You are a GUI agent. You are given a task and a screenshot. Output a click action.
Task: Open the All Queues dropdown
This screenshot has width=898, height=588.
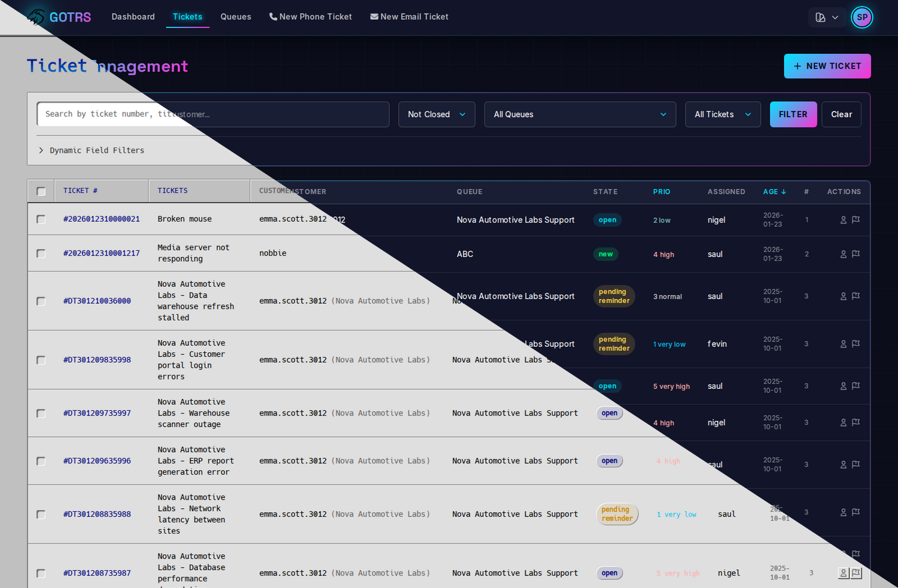pos(580,114)
